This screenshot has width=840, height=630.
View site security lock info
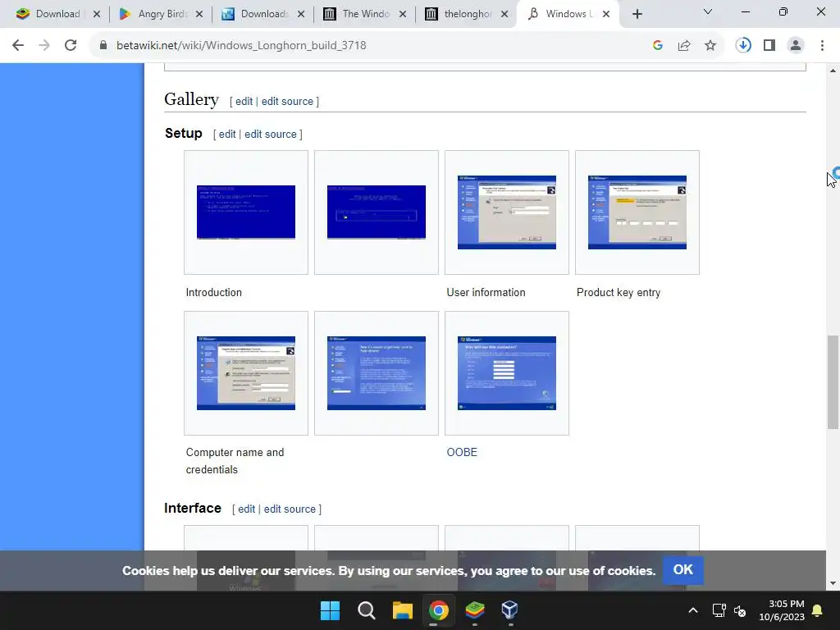coord(103,46)
